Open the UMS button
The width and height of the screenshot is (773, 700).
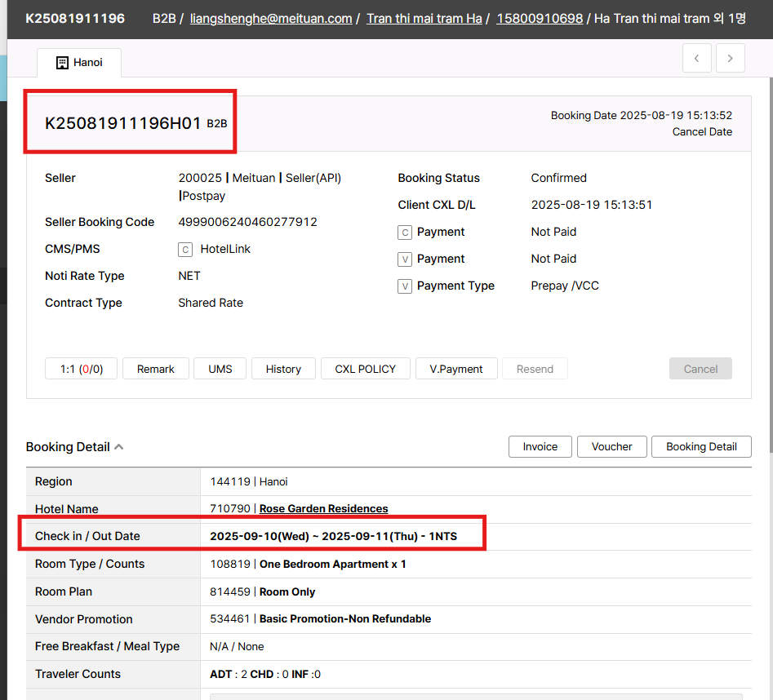(x=220, y=369)
